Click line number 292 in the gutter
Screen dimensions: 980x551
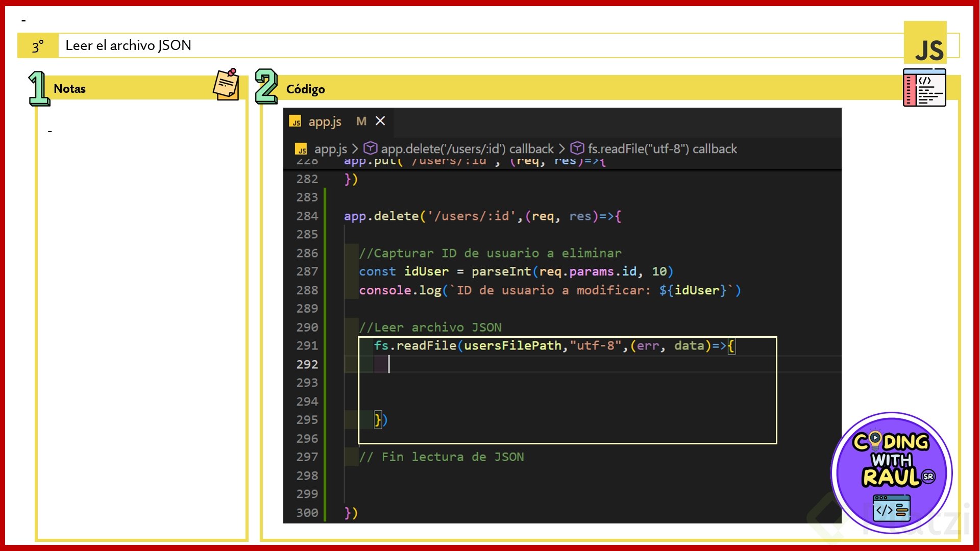point(307,364)
